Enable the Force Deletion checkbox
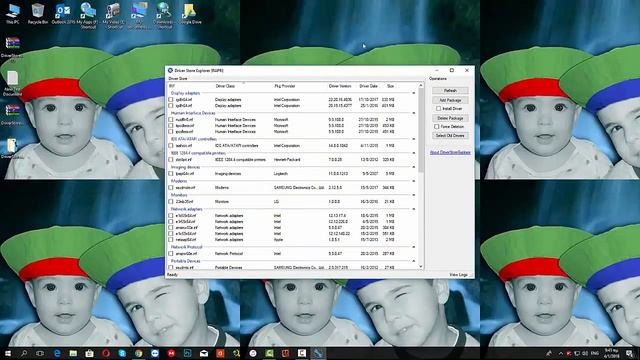640x360 pixels. pos(436,127)
